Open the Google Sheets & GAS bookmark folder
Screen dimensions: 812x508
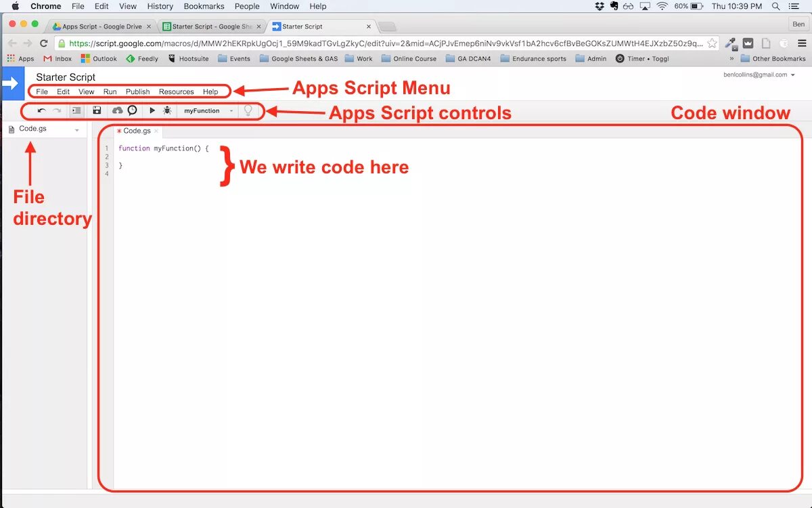(x=298, y=58)
